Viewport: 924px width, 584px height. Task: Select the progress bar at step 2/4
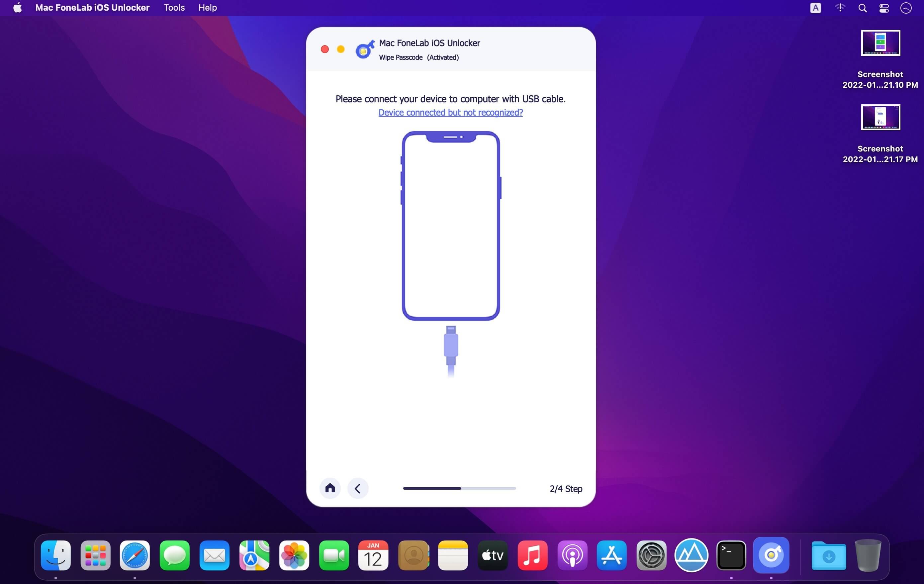click(x=460, y=488)
